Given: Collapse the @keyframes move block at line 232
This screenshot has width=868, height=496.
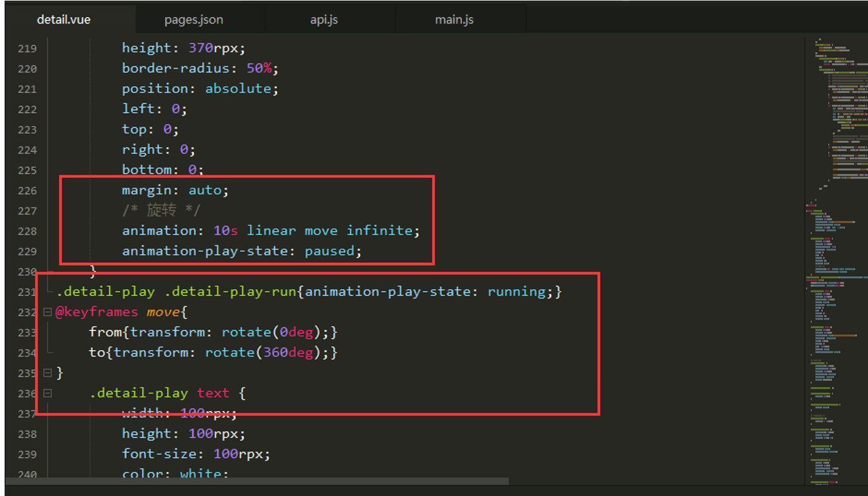Looking at the screenshot, I should [47, 312].
